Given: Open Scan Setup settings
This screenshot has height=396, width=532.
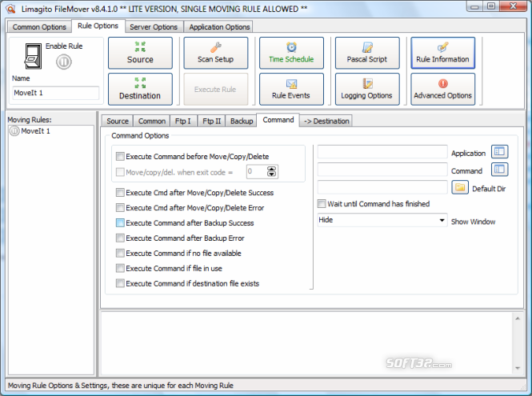Looking at the screenshot, I should point(216,53).
